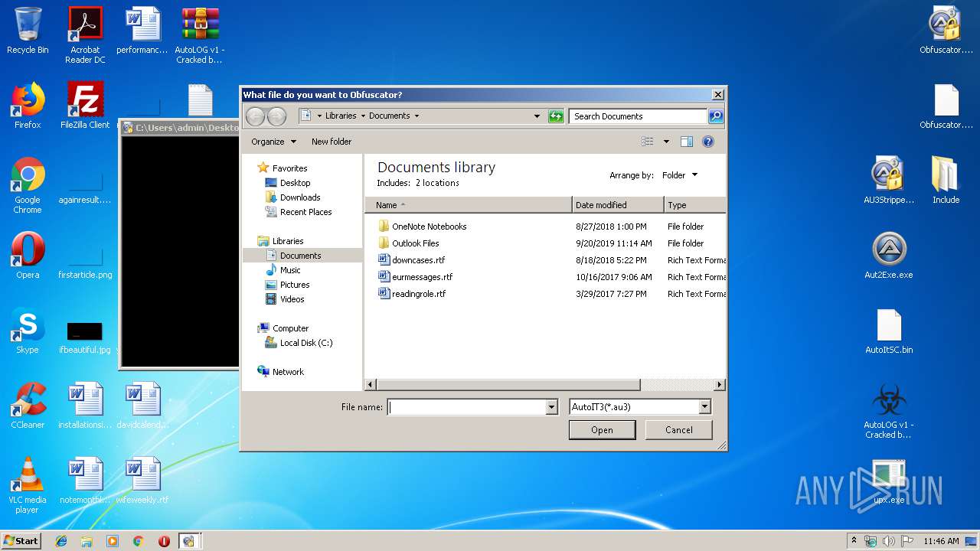Select the Include folder on desktop
The width and height of the screenshot is (980, 551).
[x=946, y=181]
